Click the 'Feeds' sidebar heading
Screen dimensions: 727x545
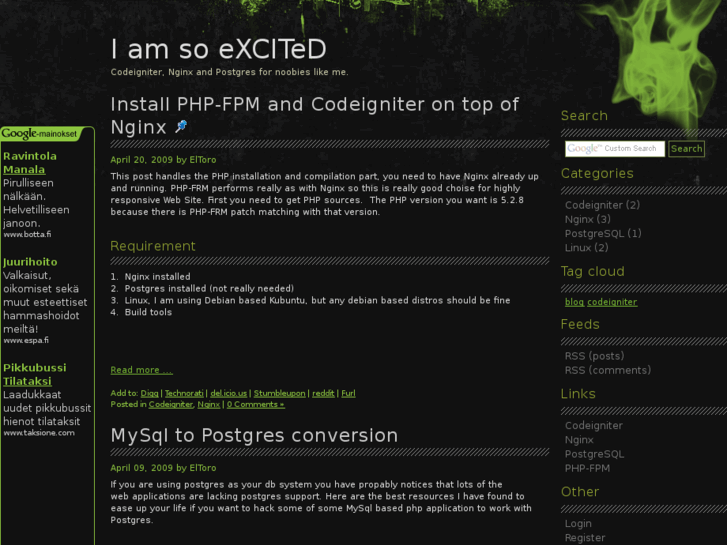tap(580, 324)
